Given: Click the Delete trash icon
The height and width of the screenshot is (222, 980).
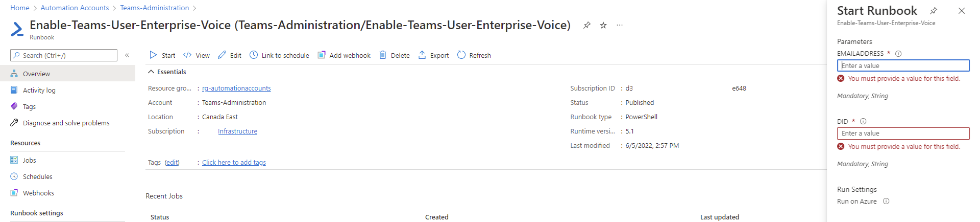Looking at the screenshot, I should pos(383,55).
